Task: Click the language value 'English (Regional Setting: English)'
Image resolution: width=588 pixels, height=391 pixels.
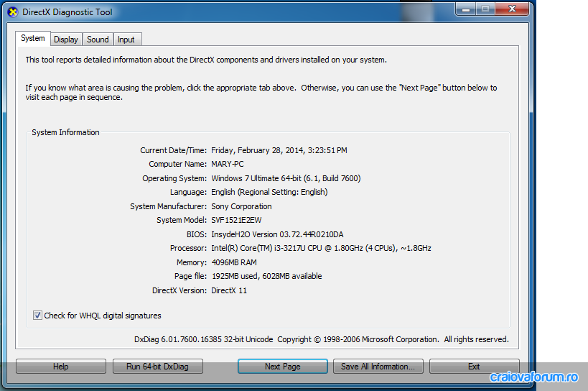Action: pyautogui.click(x=269, y=192)
